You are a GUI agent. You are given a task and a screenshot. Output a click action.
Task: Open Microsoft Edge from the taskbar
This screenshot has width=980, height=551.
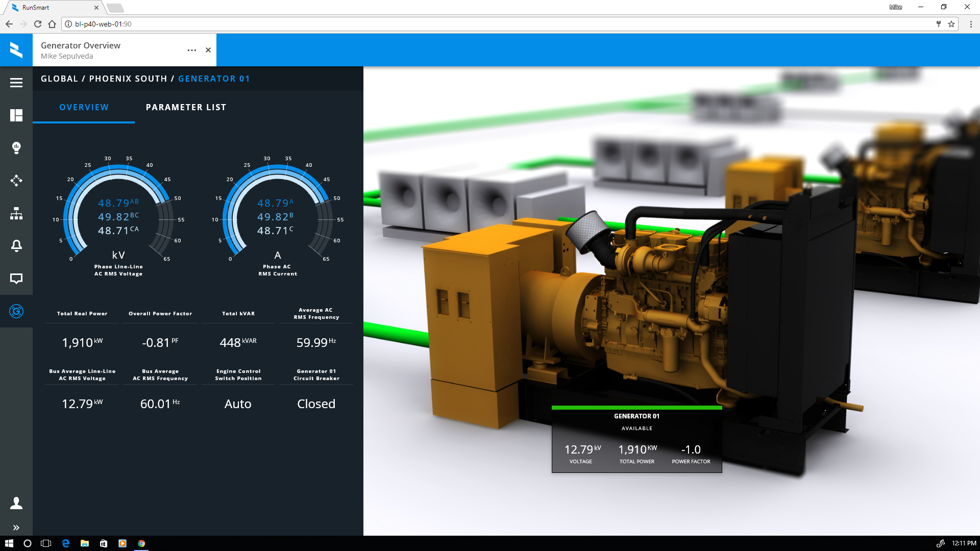click(x=66, y=543)
